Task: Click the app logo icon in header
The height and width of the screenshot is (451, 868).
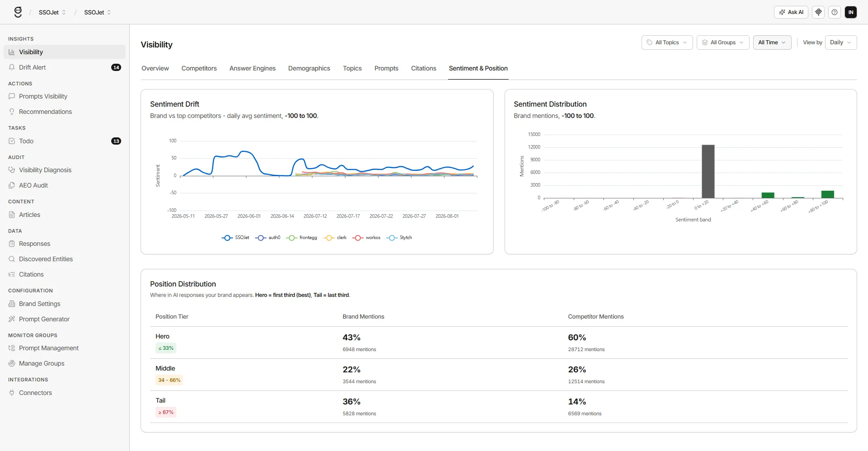Action: pyautogui.click(x=18, y=12)
